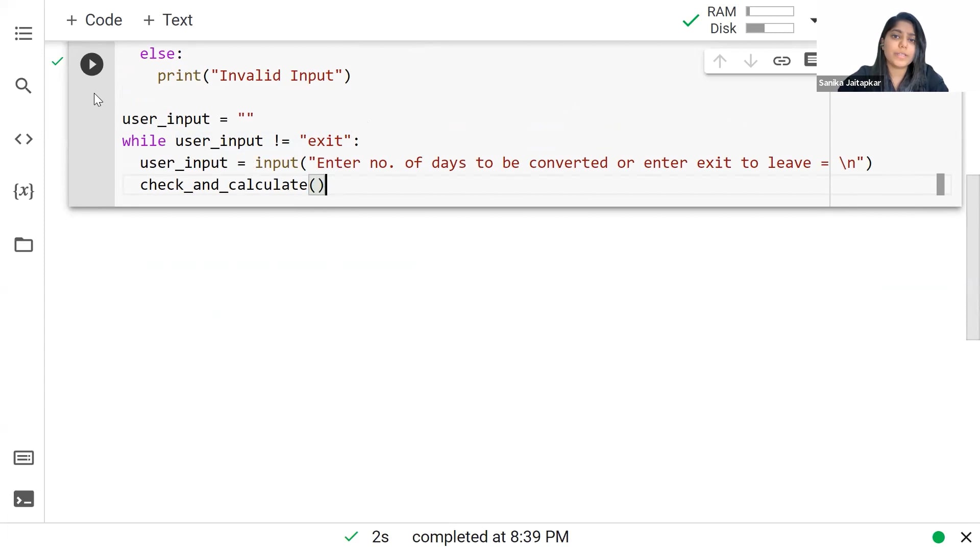
Task: Click the green checkmark near RAM indicator
Action: pyautogui.click(x=691, y=20)
